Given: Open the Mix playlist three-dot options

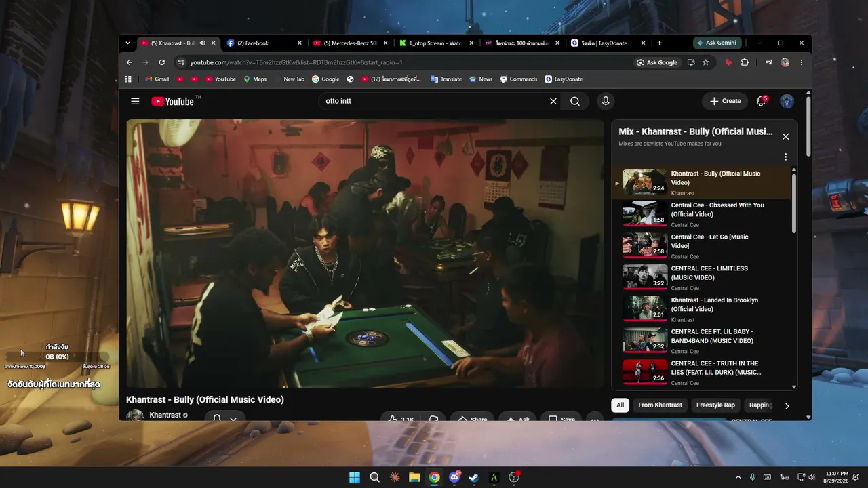Looking at the screenshot, I should tap(785, 157).
